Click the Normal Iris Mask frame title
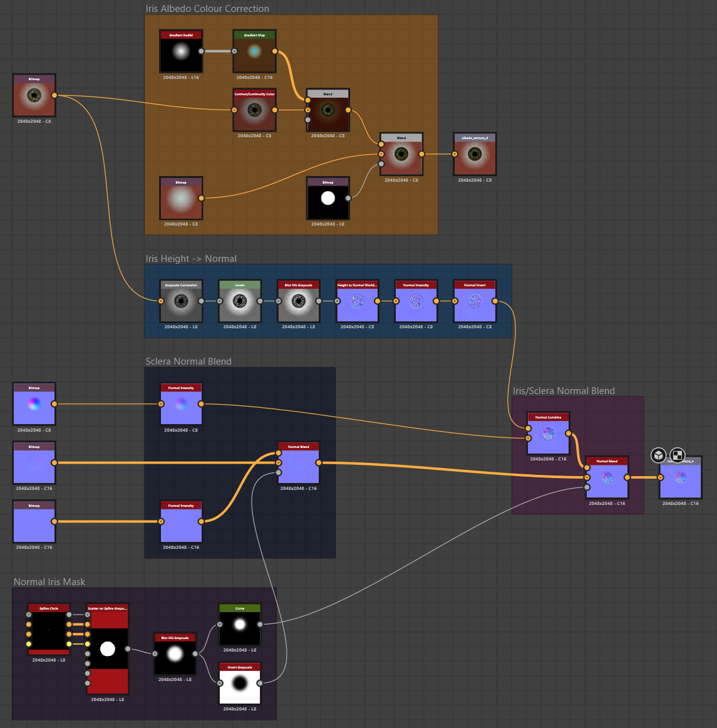The image size is (717, 728). [x=49, y=582]
